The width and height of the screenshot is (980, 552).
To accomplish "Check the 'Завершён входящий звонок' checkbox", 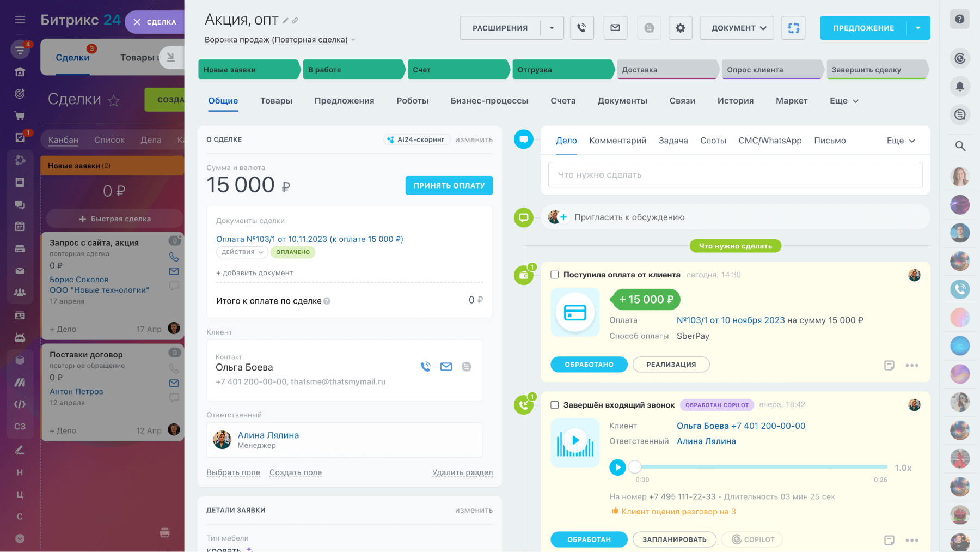I will [x=554, y=405].
